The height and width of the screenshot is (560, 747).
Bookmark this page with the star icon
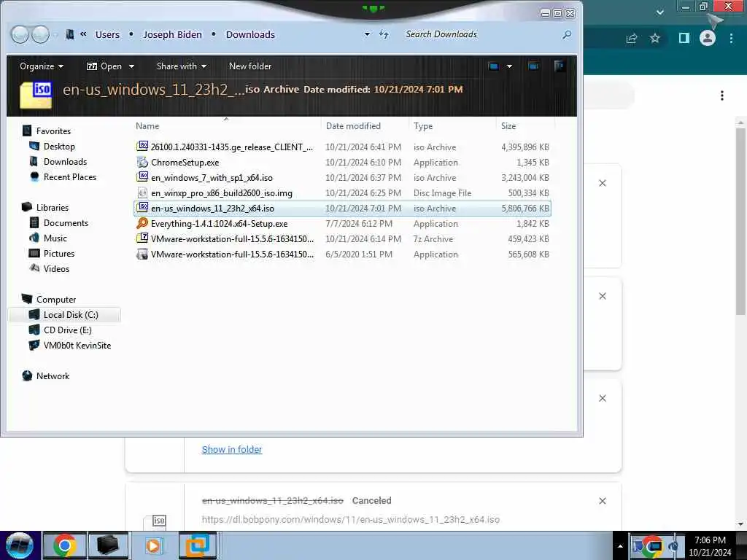pyautogui.click(x=655, y=39)
